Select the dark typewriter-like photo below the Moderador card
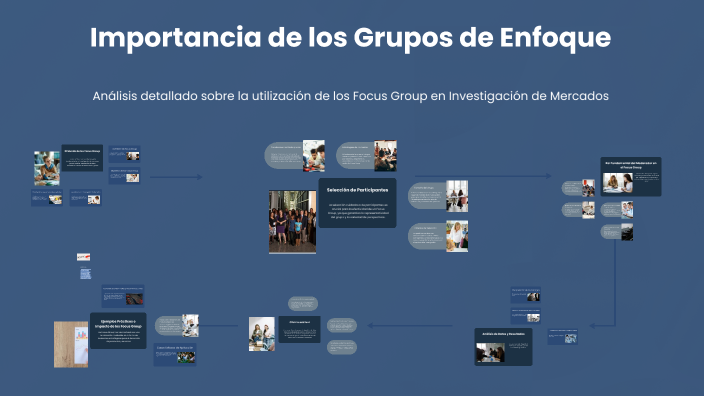704x396 pixels. click(627, 232)
